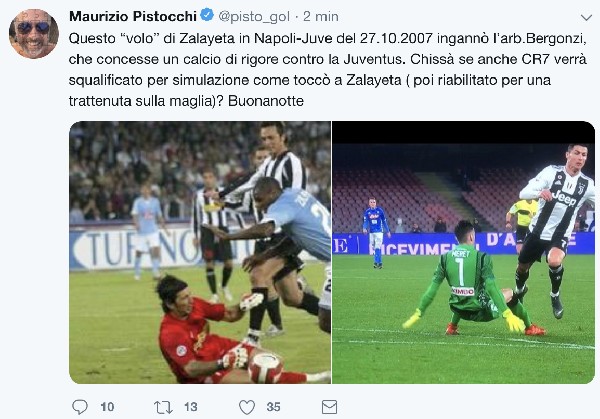Click the Maurizio Pistocchi display name
This screenshot has height=419, width=600.
(133, 16)
